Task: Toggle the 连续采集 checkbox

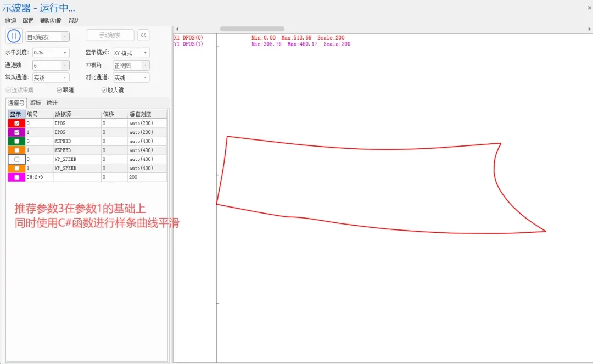Action: point(8,90)
